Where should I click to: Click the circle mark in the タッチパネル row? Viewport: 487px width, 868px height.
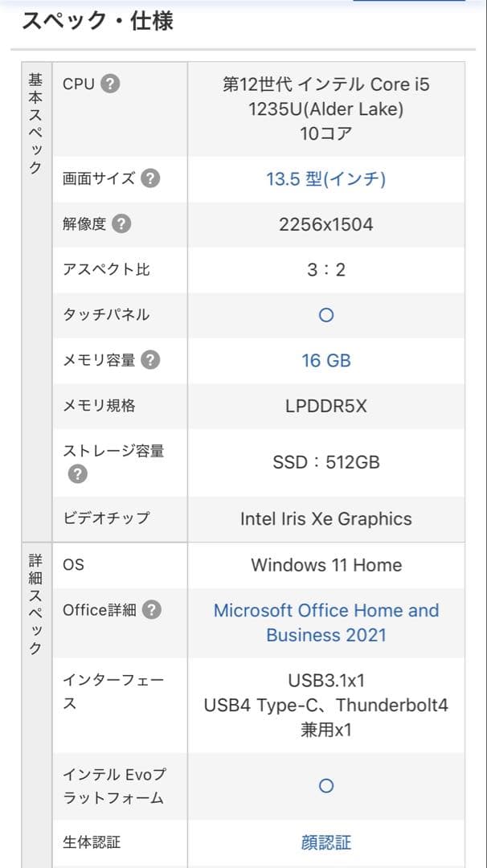point(325,315)
